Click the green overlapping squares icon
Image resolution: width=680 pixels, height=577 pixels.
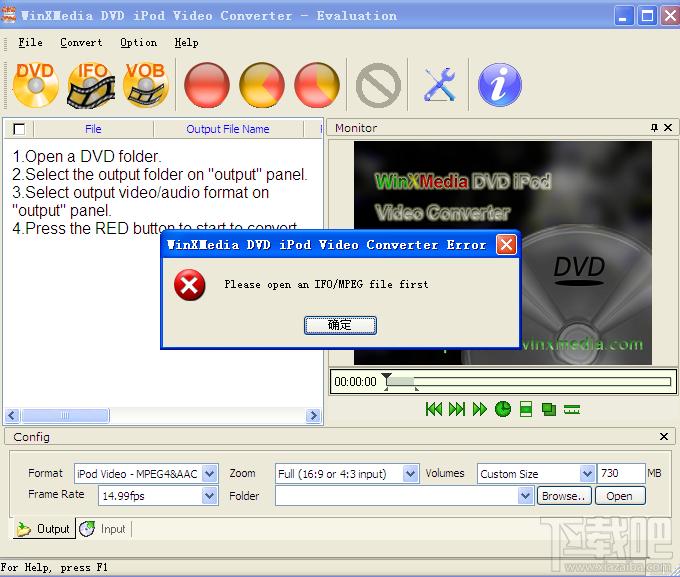[549, 409]
